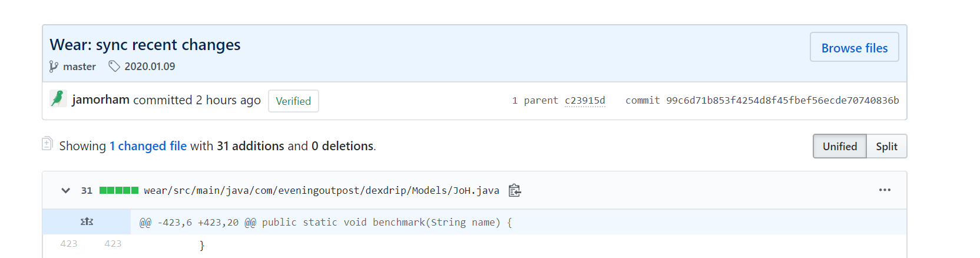Click the 1 changed file link

tap(148, 146)
